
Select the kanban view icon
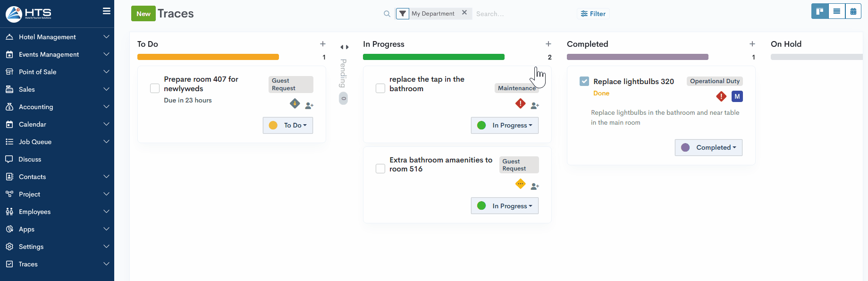click(820, 11)
